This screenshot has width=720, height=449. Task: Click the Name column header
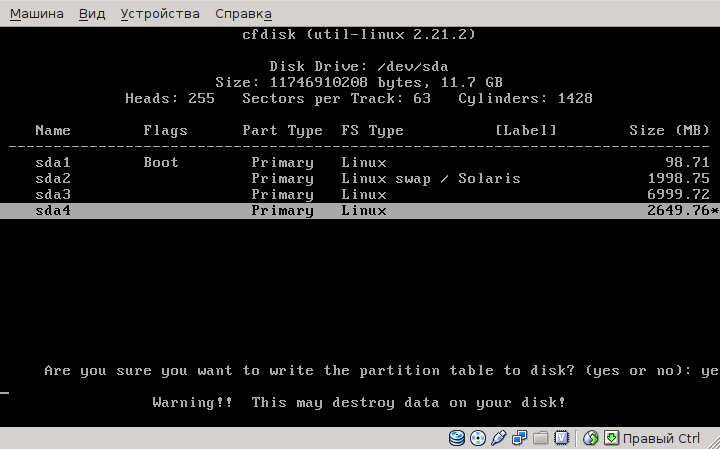pyautogui.click(x=53, y=130)
